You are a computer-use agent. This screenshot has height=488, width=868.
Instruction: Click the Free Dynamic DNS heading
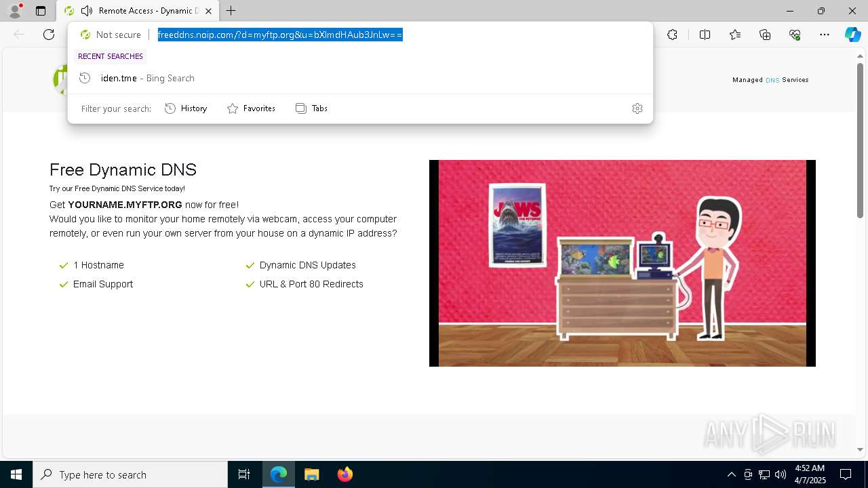(x=123, y=169)
